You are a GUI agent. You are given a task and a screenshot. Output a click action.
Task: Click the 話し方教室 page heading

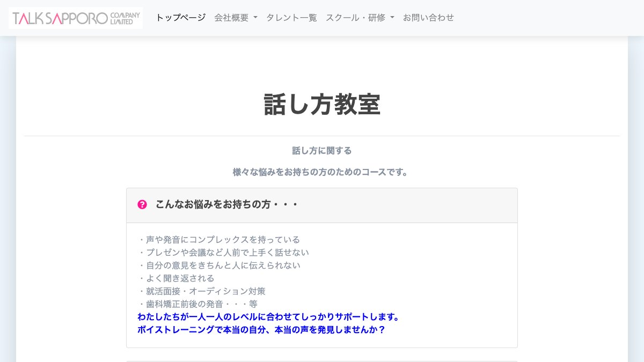[322, 105]
